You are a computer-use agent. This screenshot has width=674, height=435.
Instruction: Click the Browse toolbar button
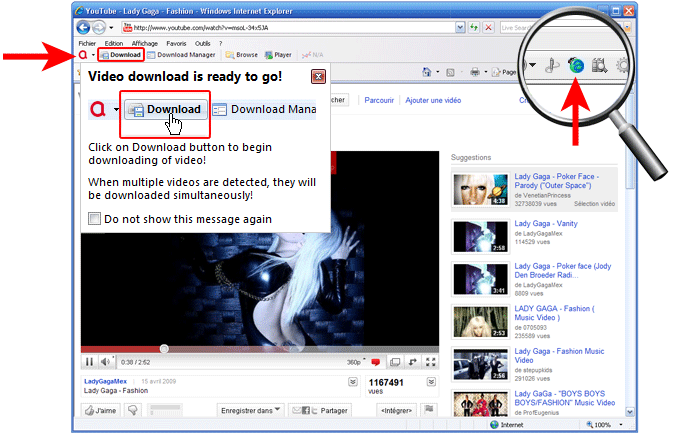242,55
